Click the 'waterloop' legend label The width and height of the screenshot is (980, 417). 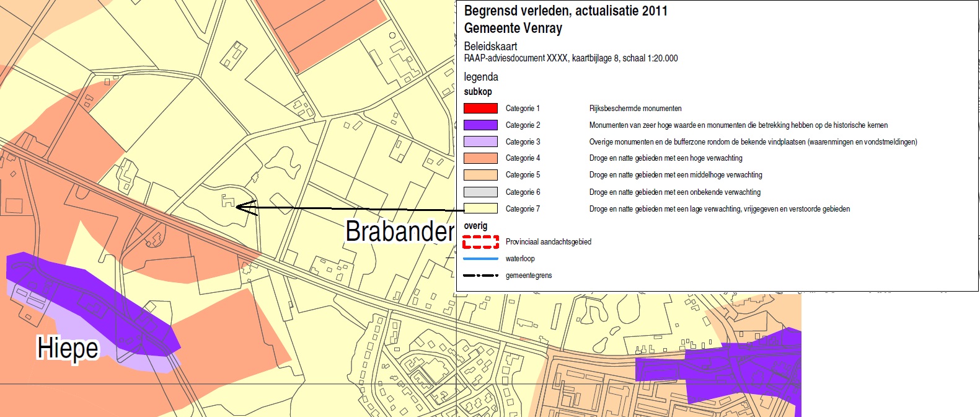[x=520, y=259]
